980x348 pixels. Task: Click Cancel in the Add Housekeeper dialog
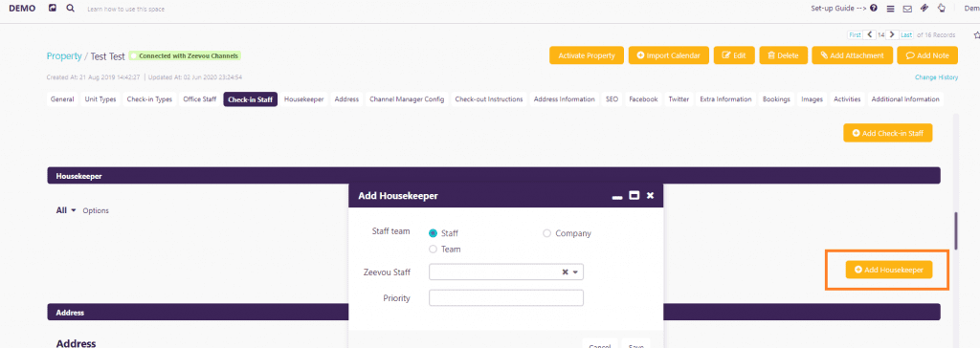pos(600,344)
